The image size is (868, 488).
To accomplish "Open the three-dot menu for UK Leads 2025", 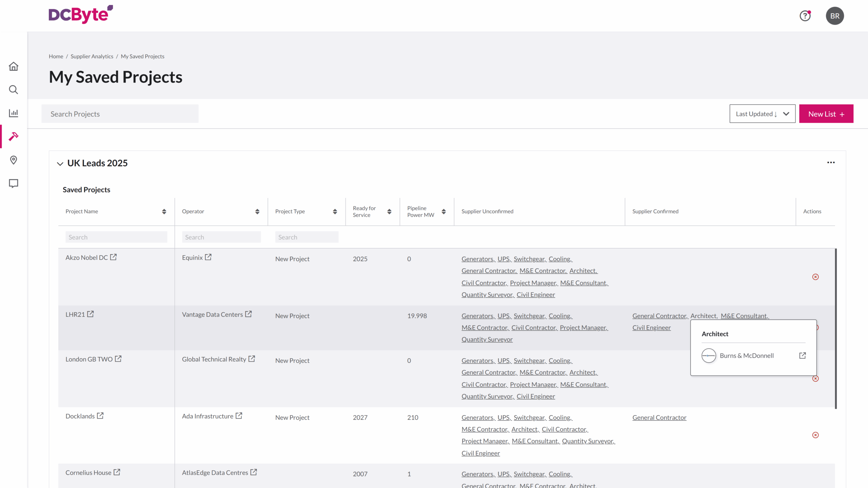I will (x=831, y=163).
